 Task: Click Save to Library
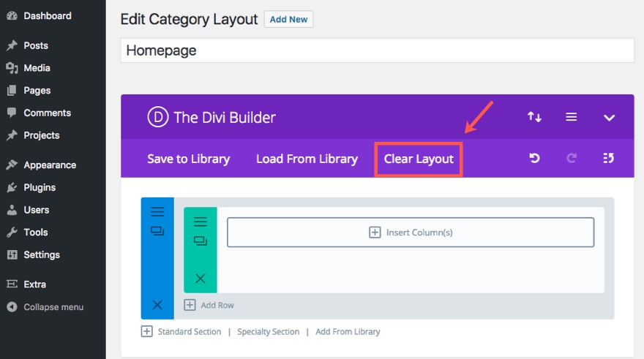point(189,159)
